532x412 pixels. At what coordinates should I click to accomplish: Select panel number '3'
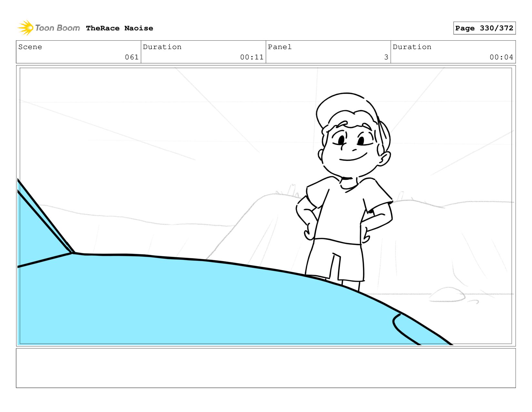tap(386, 57)
